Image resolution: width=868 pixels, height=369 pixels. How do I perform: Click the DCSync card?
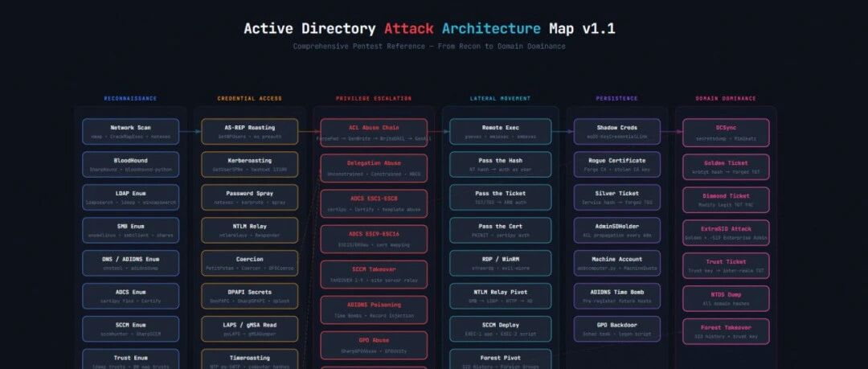point(726,133)
